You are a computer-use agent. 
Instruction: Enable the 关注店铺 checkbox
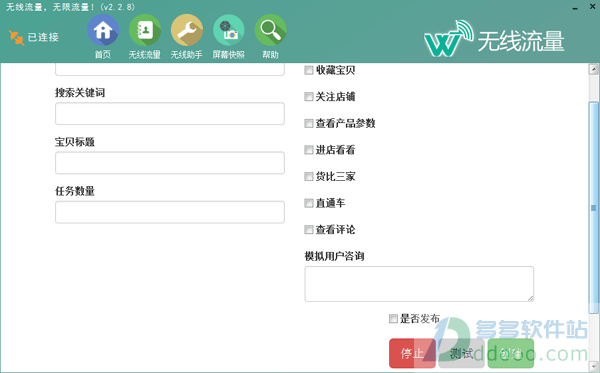(308, 96)
